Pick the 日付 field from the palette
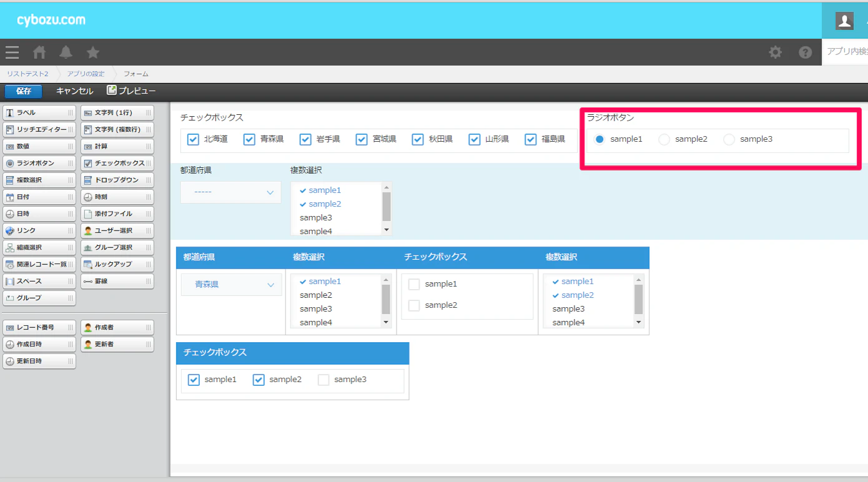 (x=39, y=197)
